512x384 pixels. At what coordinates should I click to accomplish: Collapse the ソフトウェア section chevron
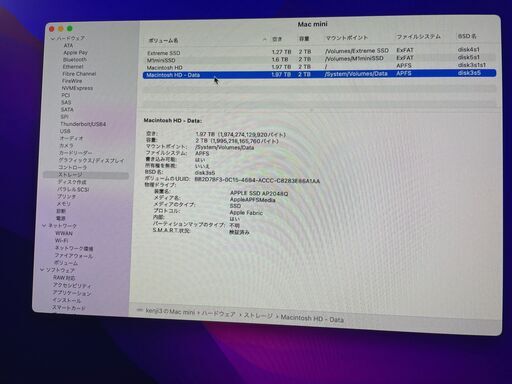pyautogui.click(x=42, y=269)
